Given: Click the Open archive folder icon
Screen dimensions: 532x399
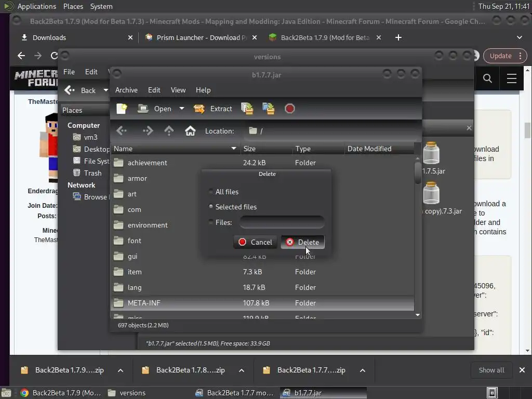Looking at the screenshot, I should pos(143,109).
